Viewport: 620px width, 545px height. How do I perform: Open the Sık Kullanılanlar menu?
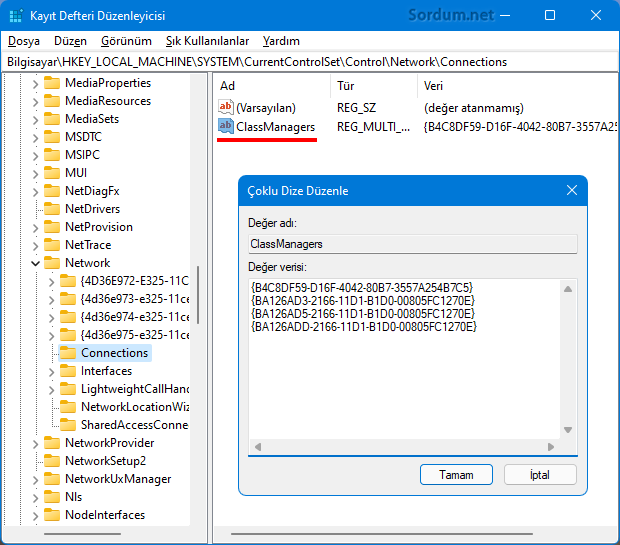point(207,41)
